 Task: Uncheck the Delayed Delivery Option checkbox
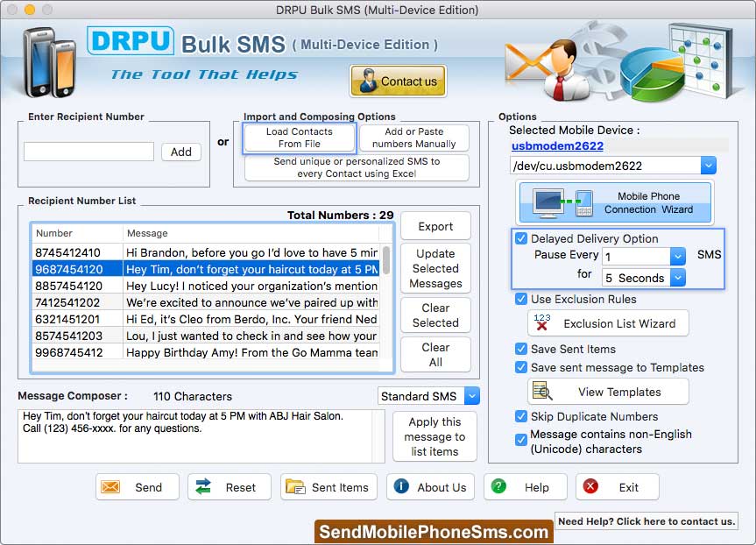521,238
